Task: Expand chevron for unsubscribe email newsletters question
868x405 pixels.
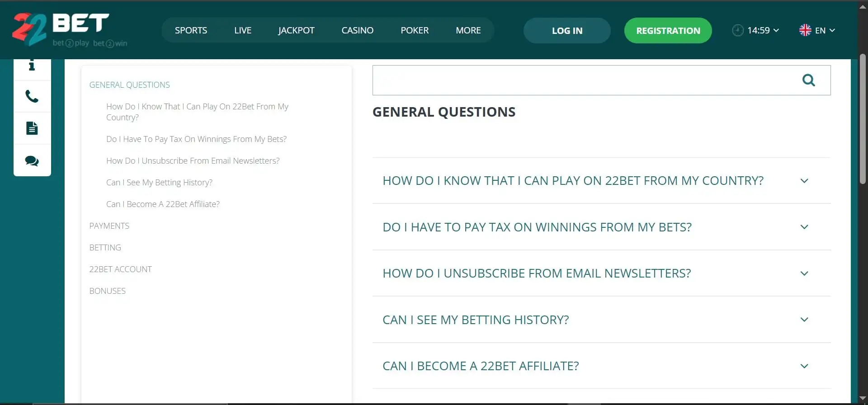Action: click(x=804, y=273)
